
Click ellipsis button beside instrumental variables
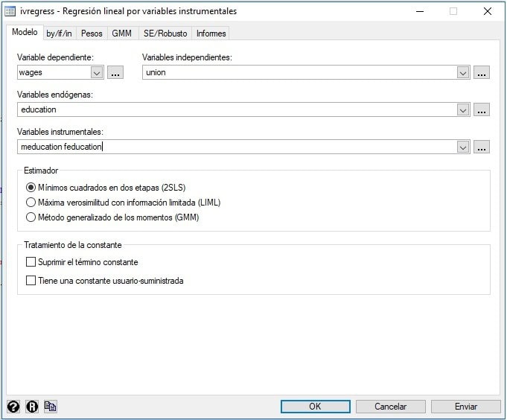pos(482,147)
